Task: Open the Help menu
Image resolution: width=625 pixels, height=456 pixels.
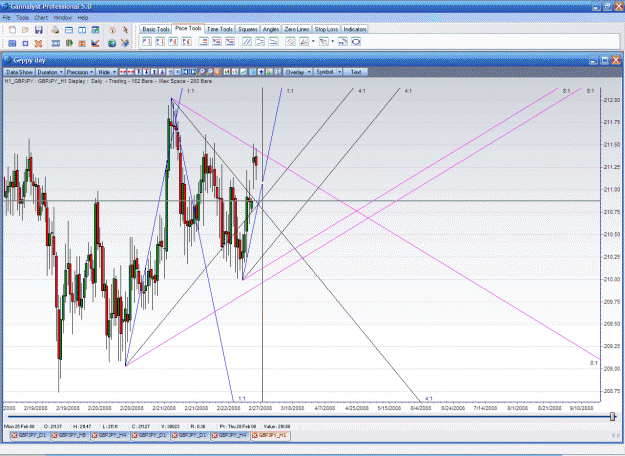Action: coord(83,18)
